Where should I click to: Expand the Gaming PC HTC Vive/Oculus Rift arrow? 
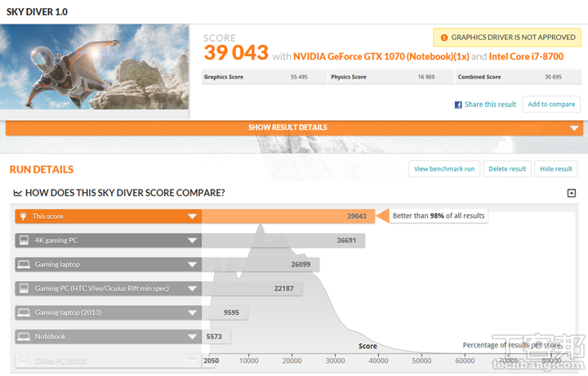pos(192,289)
